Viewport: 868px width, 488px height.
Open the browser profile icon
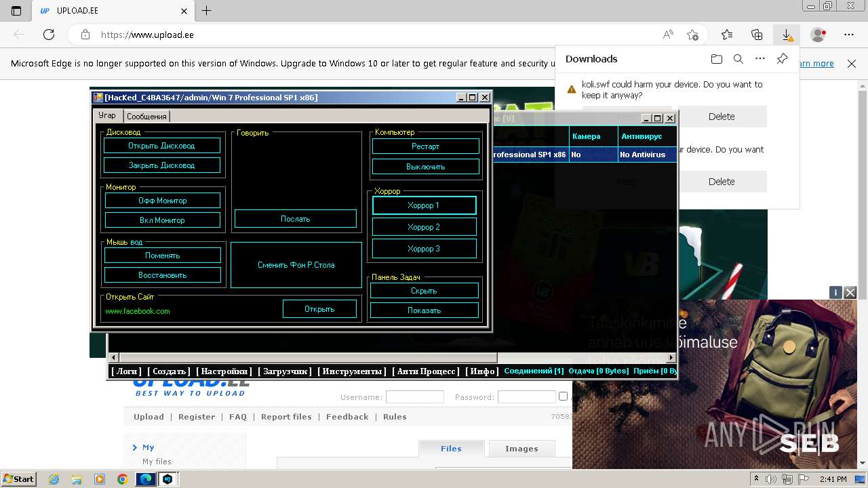point(818,35)
